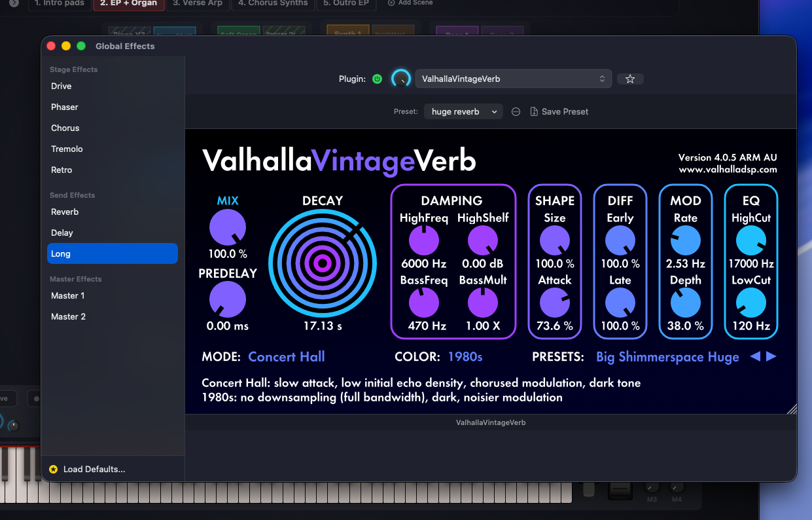
Task: Click the BassFreq damping knob
Action: point(423,303)
